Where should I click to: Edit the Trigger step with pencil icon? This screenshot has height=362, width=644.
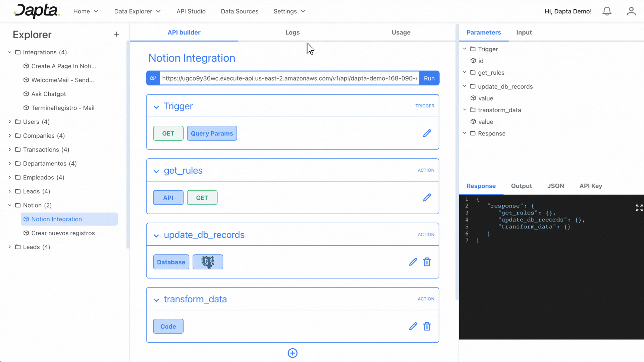point(427,133)
